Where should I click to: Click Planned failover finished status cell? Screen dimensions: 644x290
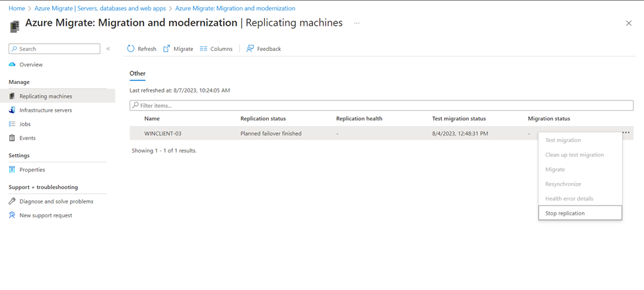click(x=271, y=133)
